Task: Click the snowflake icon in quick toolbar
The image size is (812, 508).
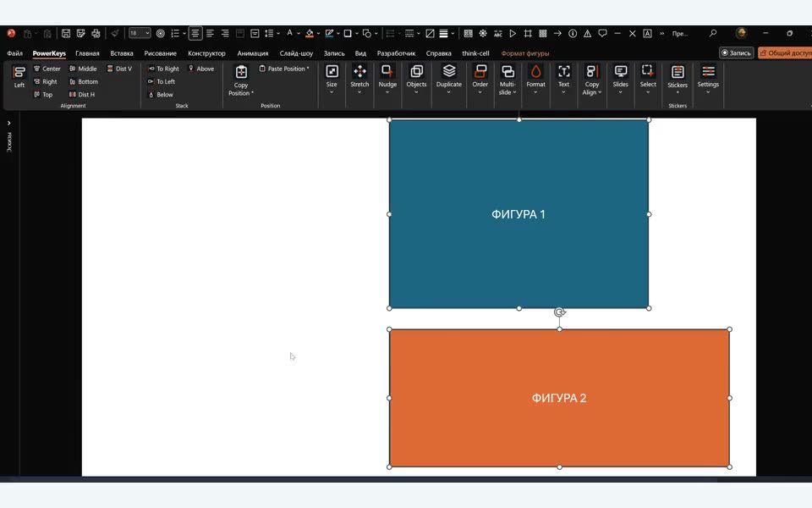Action: pyautogui.click(x=483, y=34)
